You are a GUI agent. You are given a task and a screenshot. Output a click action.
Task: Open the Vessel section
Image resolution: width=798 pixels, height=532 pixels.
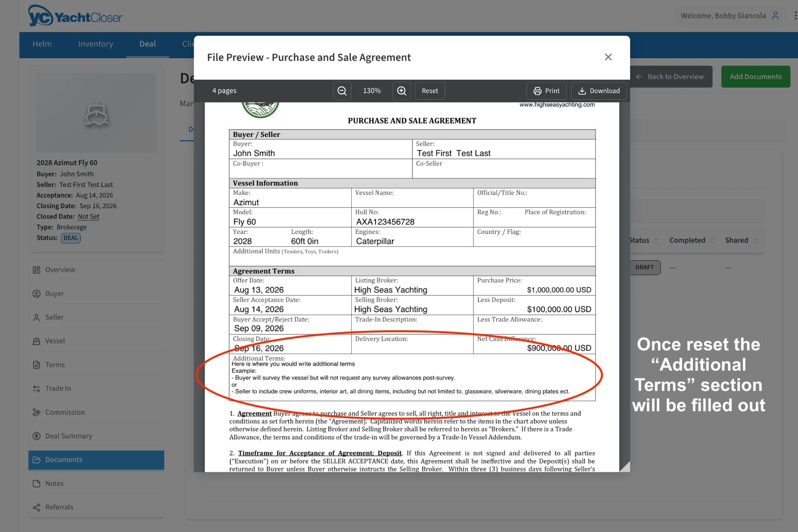[x=96, y=341]
